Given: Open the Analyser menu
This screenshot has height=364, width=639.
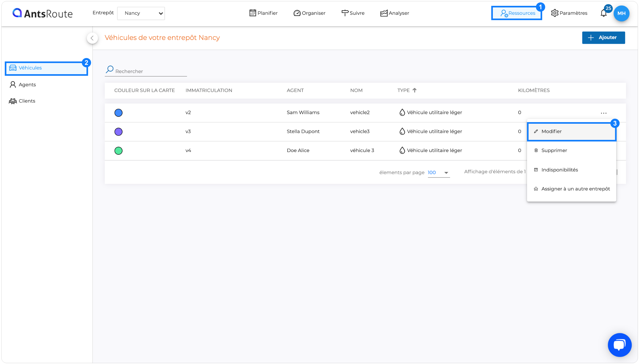Looking at the screenshot, I should (x=394, y=13).
